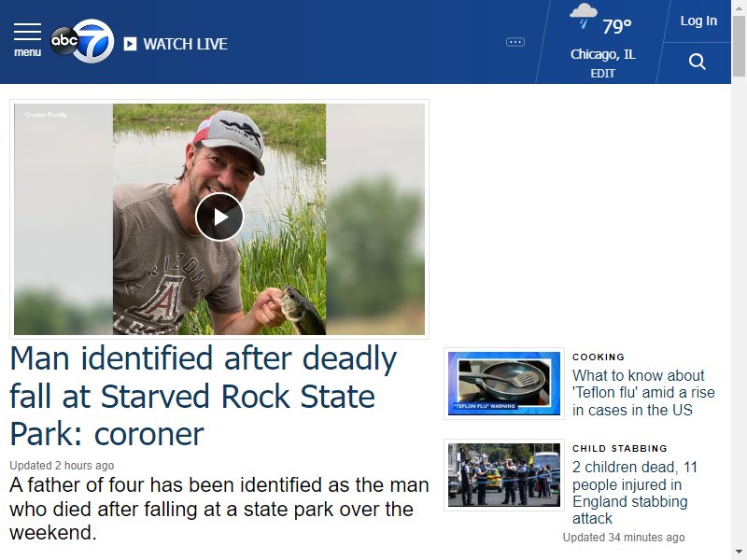Click the scrollbar down arrow

click(x=739, y=553)
